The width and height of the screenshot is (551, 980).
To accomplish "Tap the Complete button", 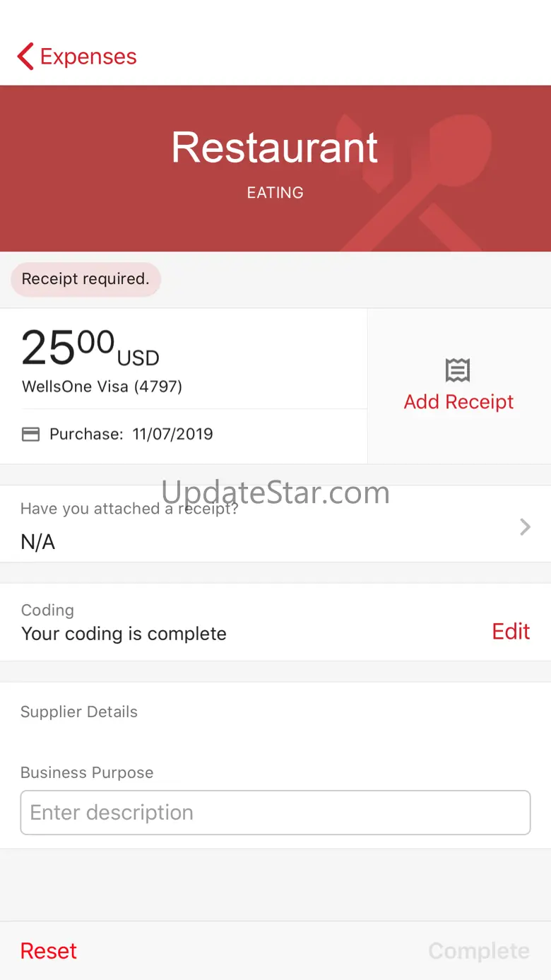I will (479, 951).
